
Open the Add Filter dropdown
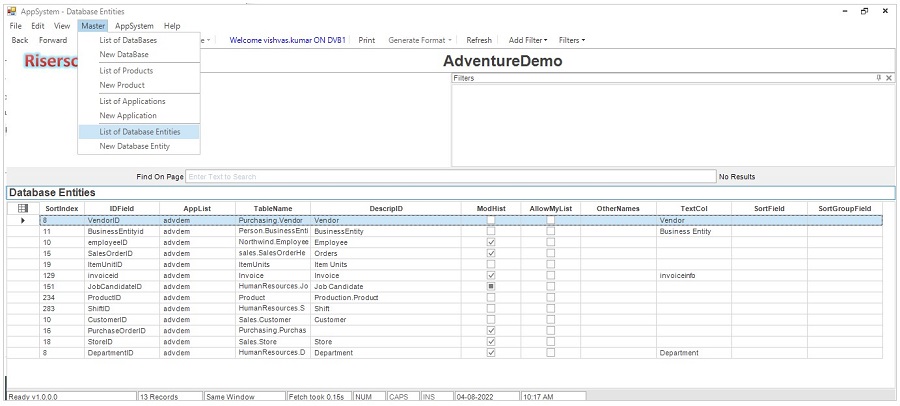[528, 40]
